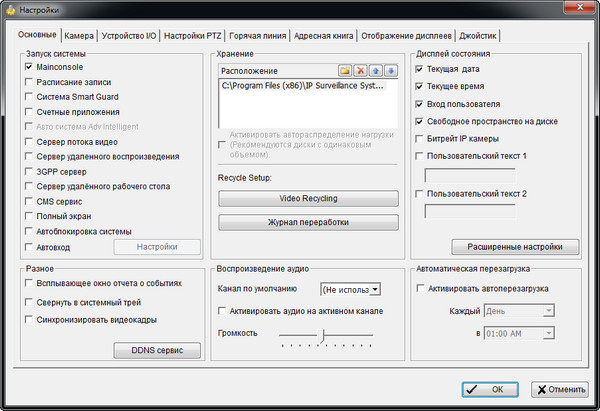Click the add storage folder icon
The height and width of the screenshot is (411, 600).
click(x=345, y=71)
